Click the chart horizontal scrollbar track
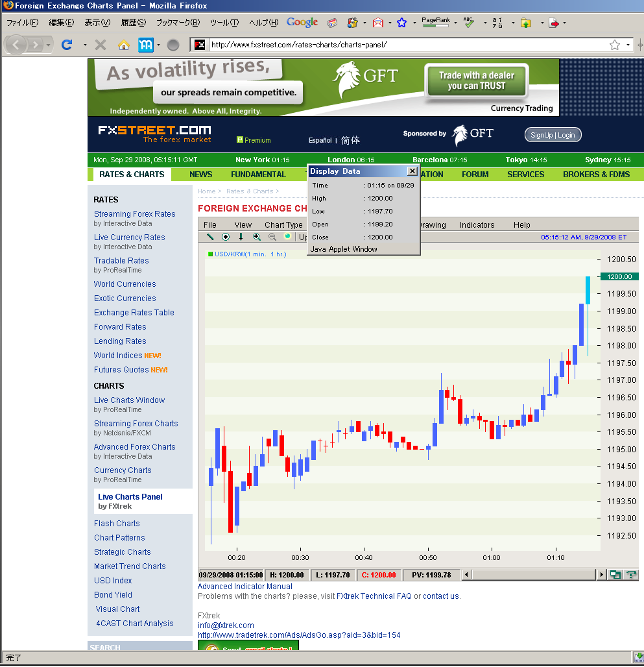 534,575
